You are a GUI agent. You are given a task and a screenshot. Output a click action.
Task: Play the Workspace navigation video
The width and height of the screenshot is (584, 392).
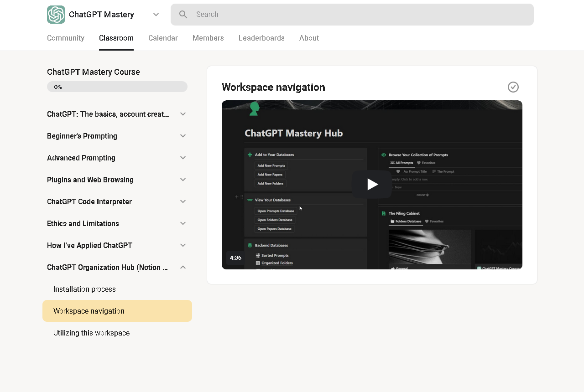pos(372,184)
